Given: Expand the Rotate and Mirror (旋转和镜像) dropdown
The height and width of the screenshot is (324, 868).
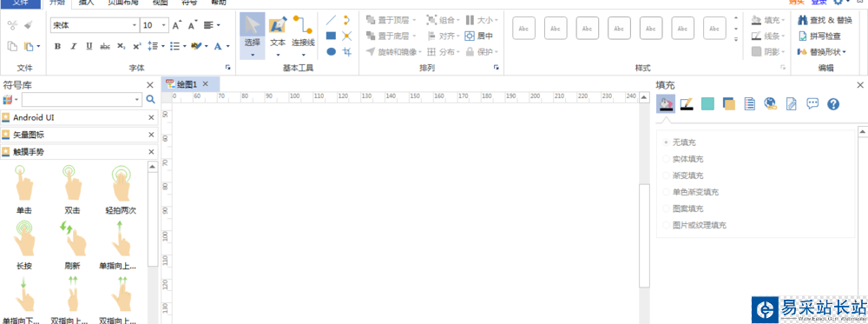Looking at the screenshot, I should point(421,51).
